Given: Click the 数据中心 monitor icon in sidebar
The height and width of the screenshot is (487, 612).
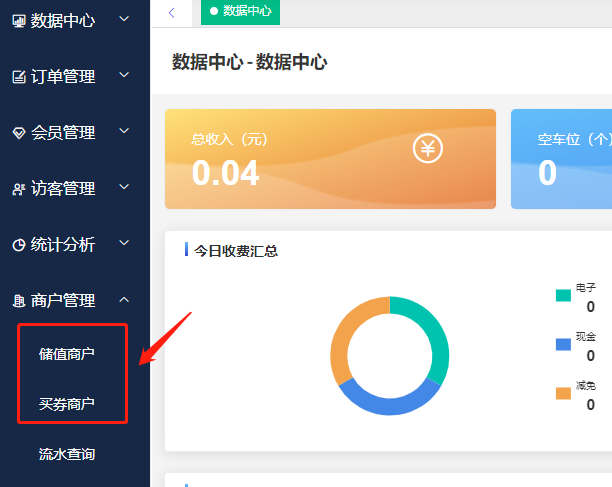Looking at the screenshot, I should [x=19, y=20].
